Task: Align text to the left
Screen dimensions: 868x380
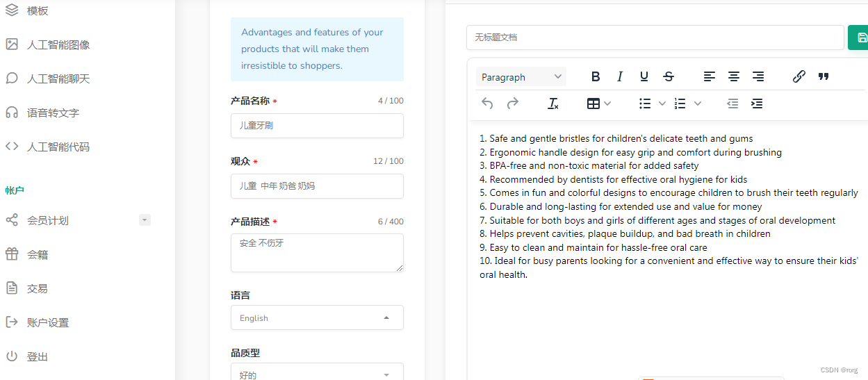Action: tap(710, 76)
